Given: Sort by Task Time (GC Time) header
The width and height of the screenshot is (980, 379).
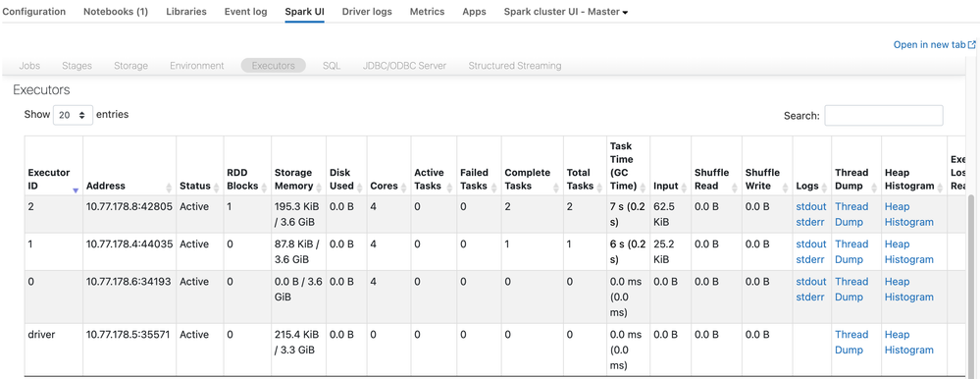Looking at the screenshot, I should point(628,166).
